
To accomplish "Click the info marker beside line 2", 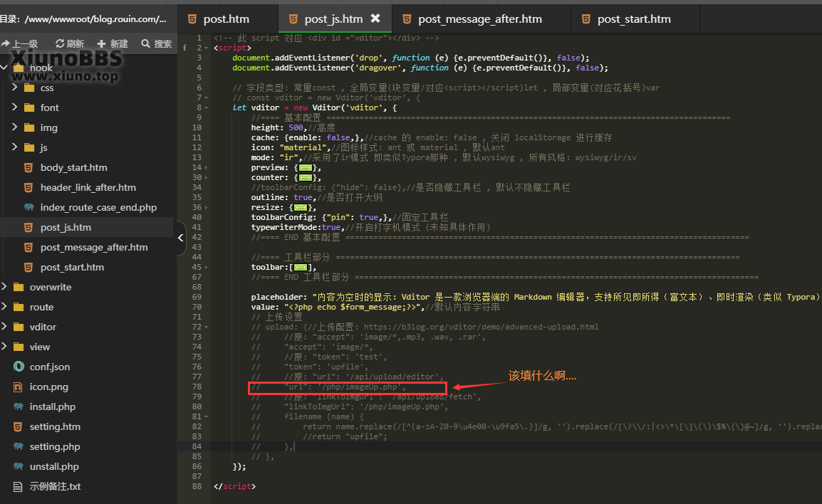I will (x=184, y=48).
